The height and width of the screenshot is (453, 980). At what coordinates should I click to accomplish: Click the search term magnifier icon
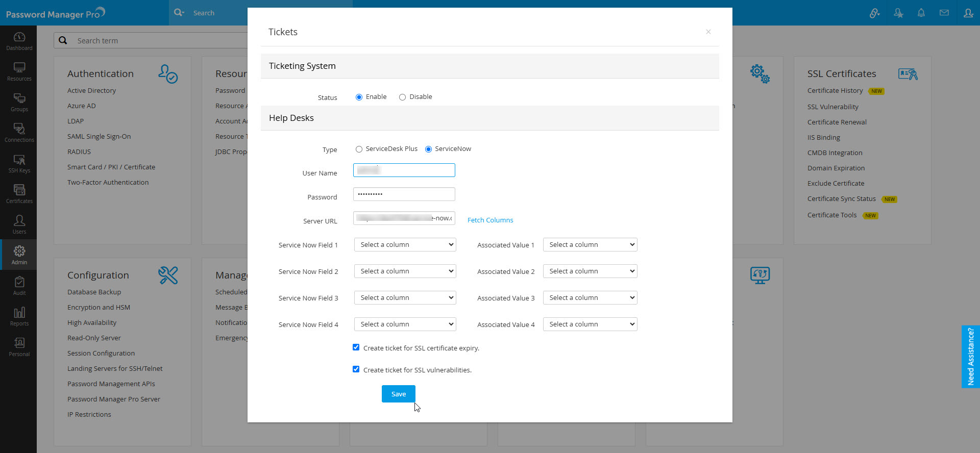point(63,40)
